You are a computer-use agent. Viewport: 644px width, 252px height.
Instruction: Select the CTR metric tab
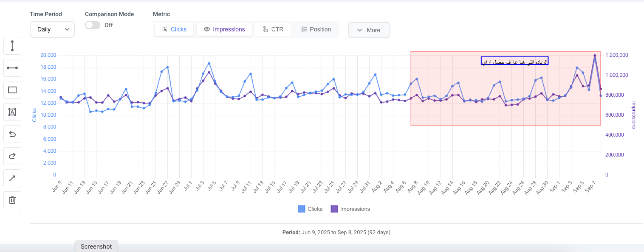(273, 29)
